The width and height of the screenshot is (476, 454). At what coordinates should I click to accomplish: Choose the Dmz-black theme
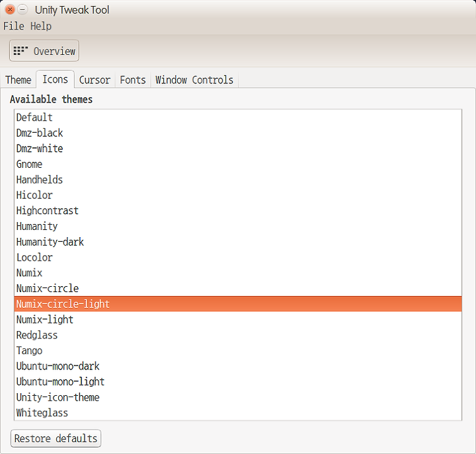[x=238, y=133]
